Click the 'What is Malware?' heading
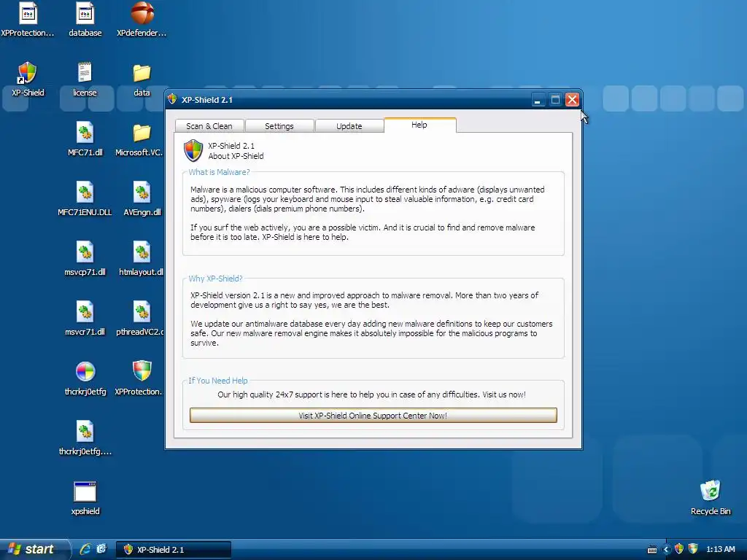The width and height of the screenshot is (747, 560). tap(219, 172)
